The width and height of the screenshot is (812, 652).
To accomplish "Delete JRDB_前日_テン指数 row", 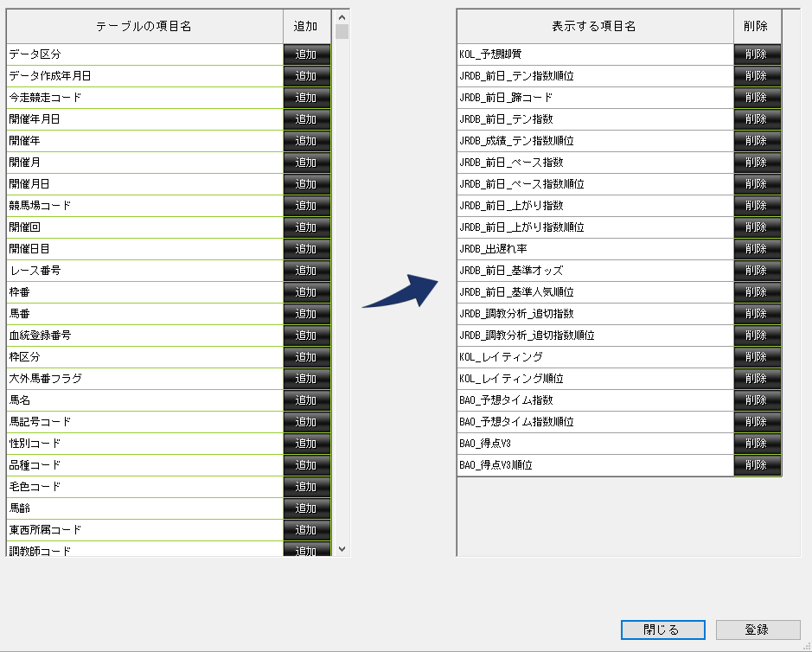I will pos(758,119).
